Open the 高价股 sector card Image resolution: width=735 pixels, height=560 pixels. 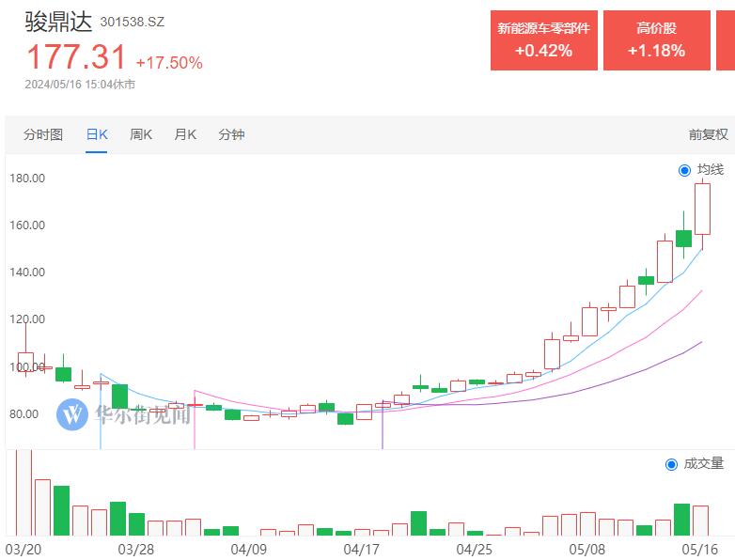(x=657, y=40)
